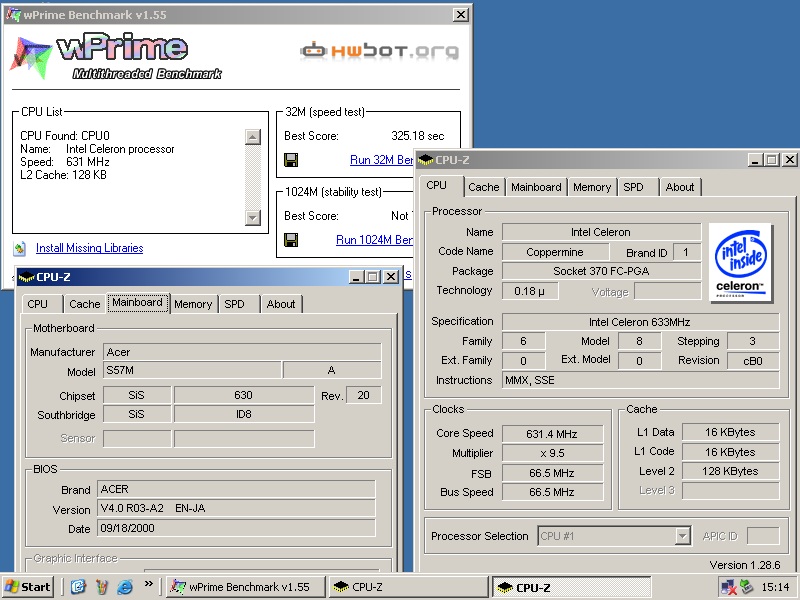Switch to wPrime Benchmark taskbar button
This screenshot has height=600, width=800.
pyautogui.click(x=246, y=587)
